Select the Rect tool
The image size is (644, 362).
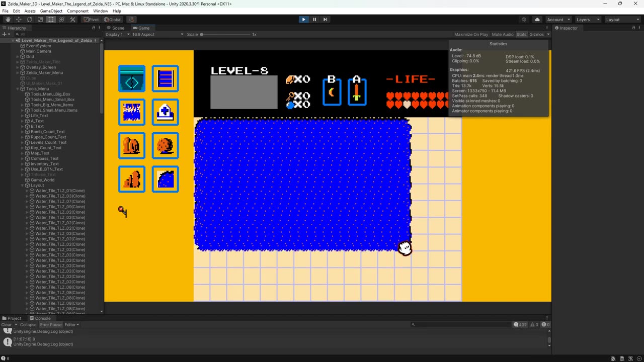point(51,20)
